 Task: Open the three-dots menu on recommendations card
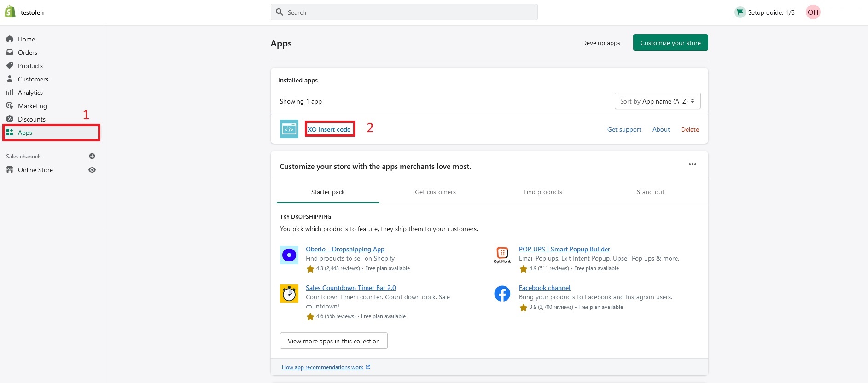[693, 164]
